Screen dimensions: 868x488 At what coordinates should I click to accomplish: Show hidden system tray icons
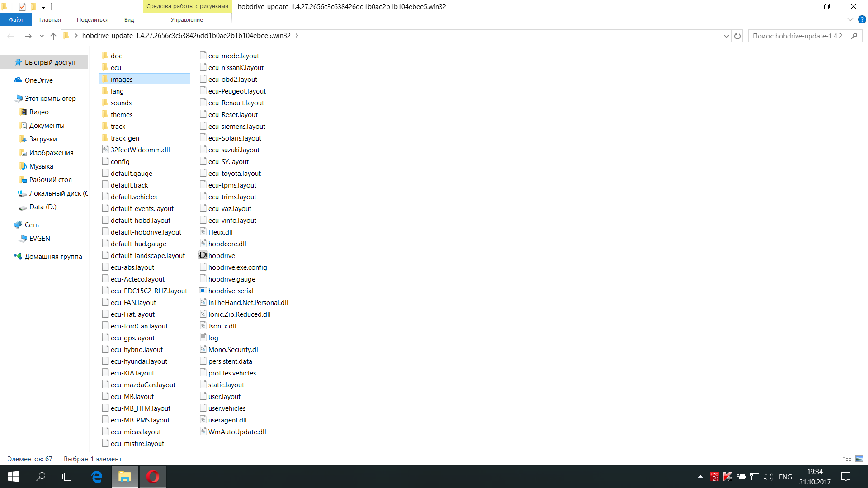pyautogui.click(x=700, y=477)
